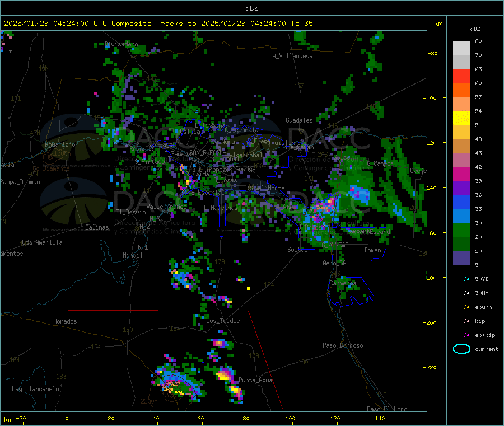Click the isolated yellow pixel east of 179
The image size is (504, 426).
pyautogui.click(x=248, y=288)
